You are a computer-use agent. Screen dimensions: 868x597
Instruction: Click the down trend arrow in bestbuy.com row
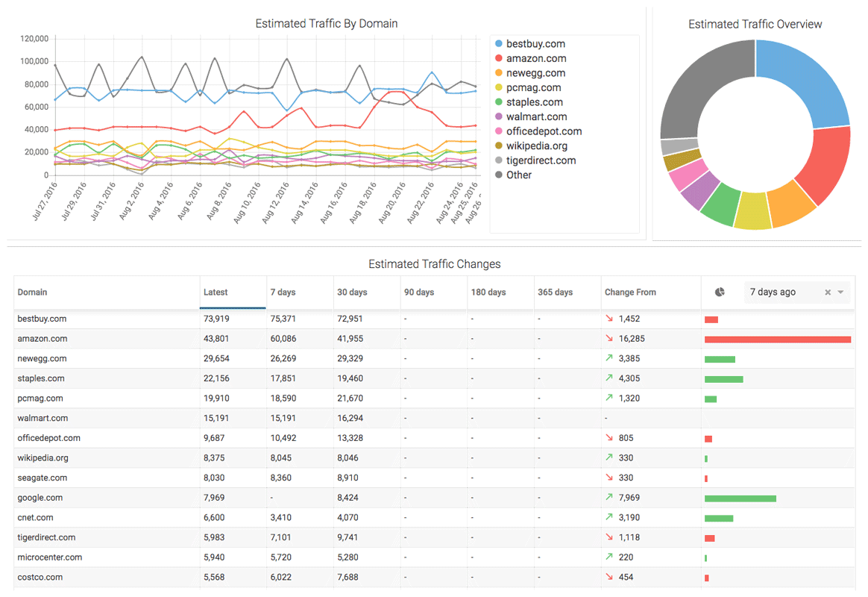pos(609,319)
